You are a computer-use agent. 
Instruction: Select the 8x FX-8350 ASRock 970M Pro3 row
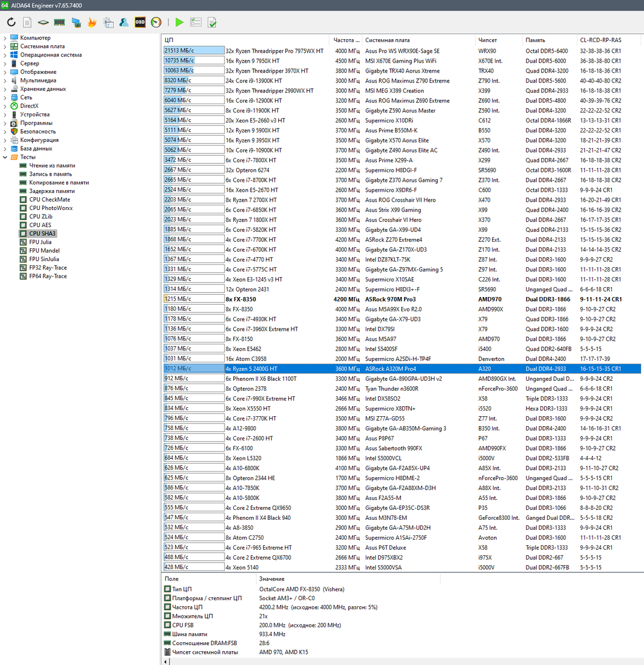402,299
